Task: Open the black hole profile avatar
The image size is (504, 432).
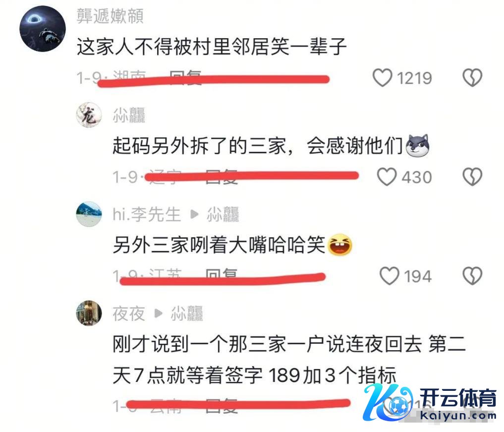Action: [43, 29]
